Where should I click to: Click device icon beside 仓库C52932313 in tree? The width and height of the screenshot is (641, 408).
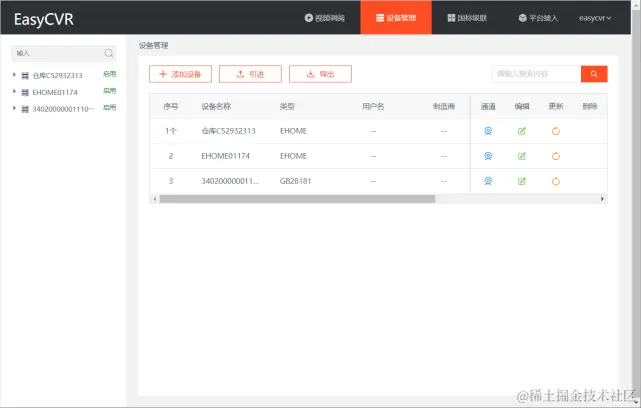click(x=25, y=76)
